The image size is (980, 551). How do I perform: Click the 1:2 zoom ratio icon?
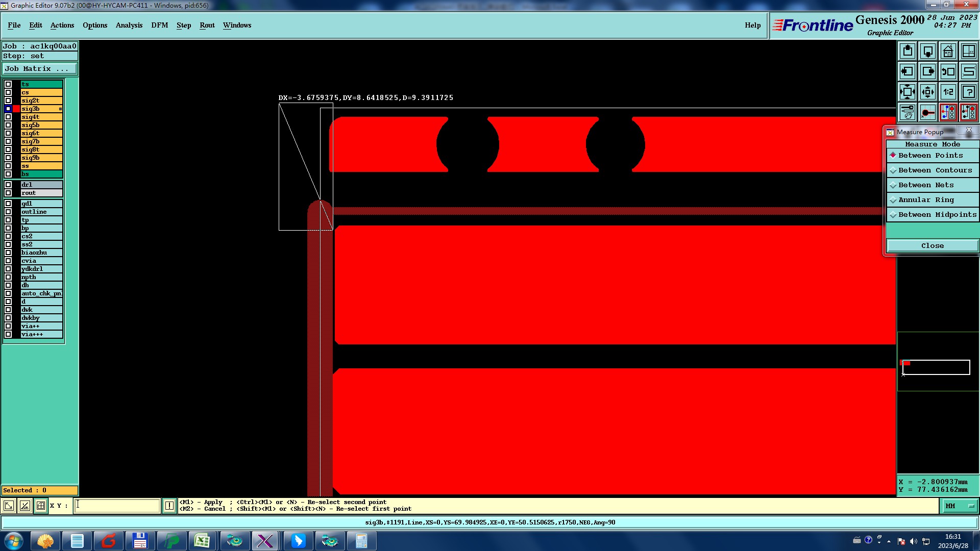tap(948, 92)
